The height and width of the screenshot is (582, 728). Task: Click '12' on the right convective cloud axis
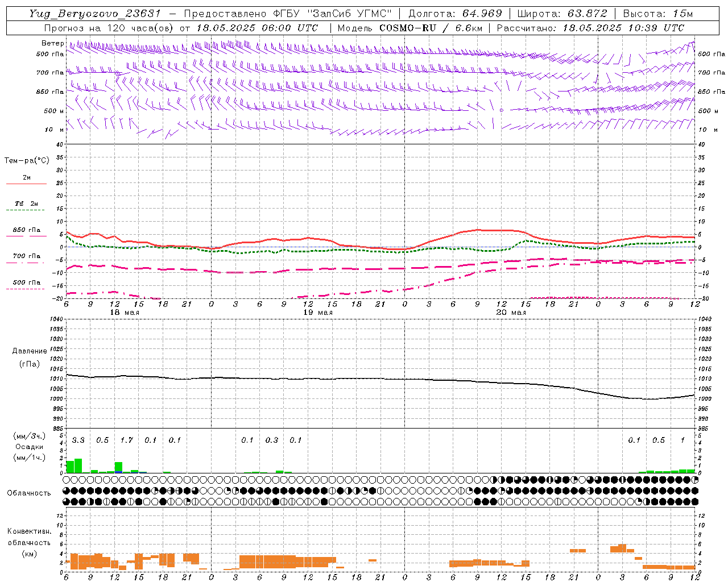click(701, 516)
